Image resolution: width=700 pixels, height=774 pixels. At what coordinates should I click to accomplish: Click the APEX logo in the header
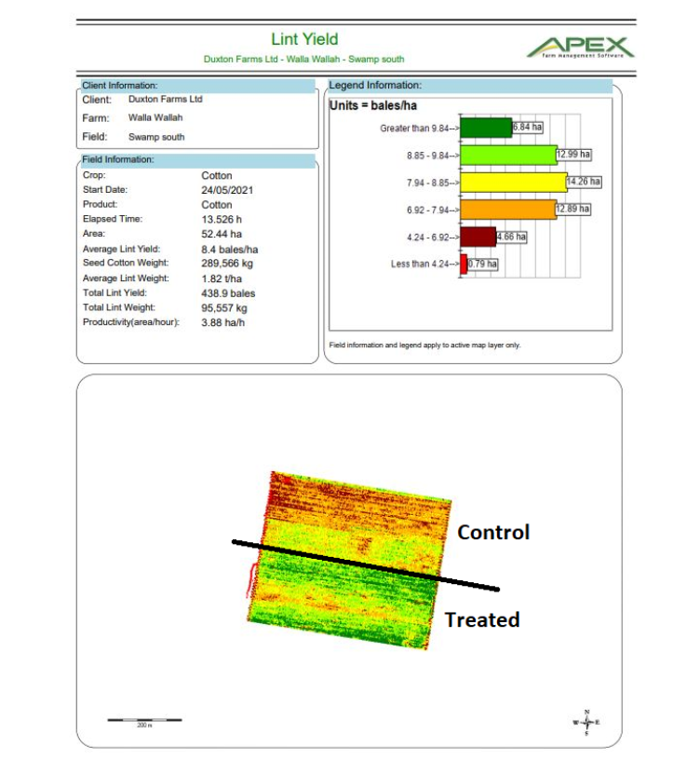click(x=580, y=47)
